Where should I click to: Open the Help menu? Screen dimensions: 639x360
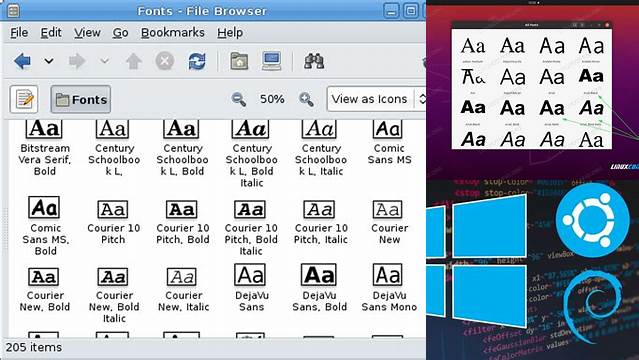[230, 33]
